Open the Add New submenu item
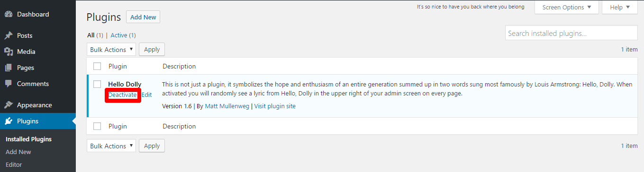644x172 pixels. point(18,152)
